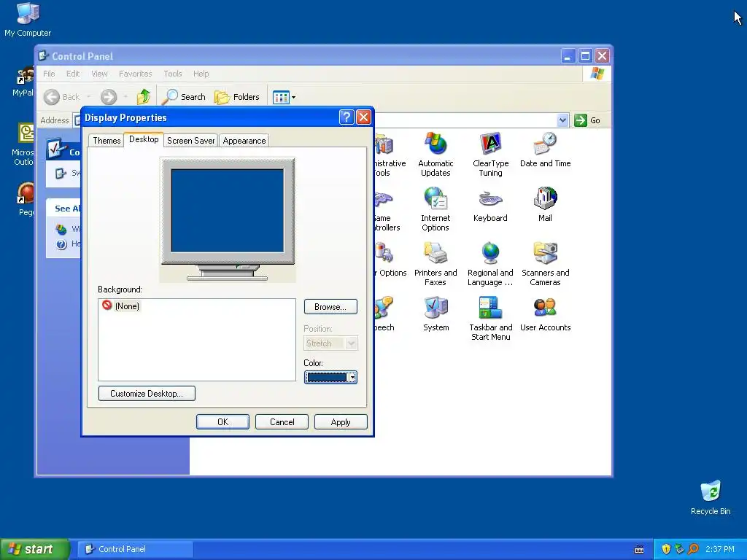Click the Back button in Control Panel
Viewport: 747px width, 560px height.
[x=62, y=97]
